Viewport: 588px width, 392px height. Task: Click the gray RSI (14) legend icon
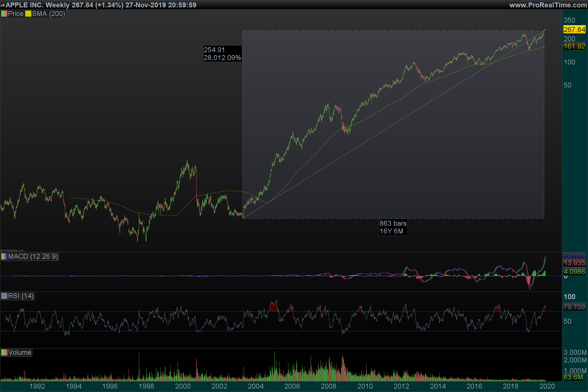point(4,296)
